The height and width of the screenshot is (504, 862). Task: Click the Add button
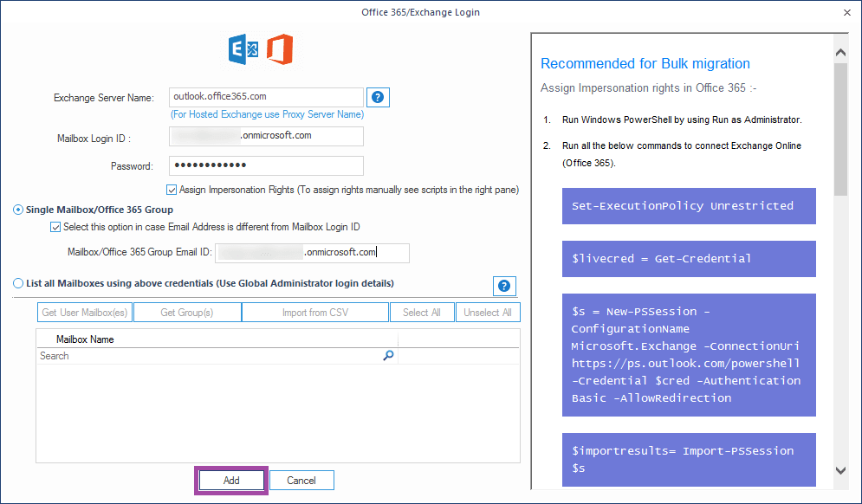231,481
